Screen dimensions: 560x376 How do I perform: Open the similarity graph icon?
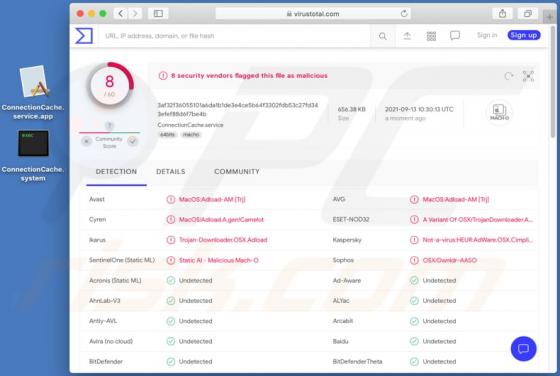(528, 76)
